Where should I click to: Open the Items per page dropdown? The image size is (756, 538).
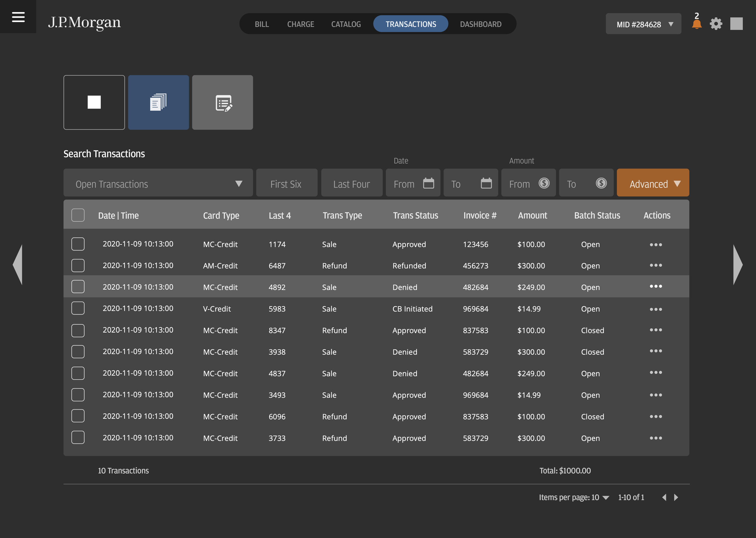[x=606, y=497]
